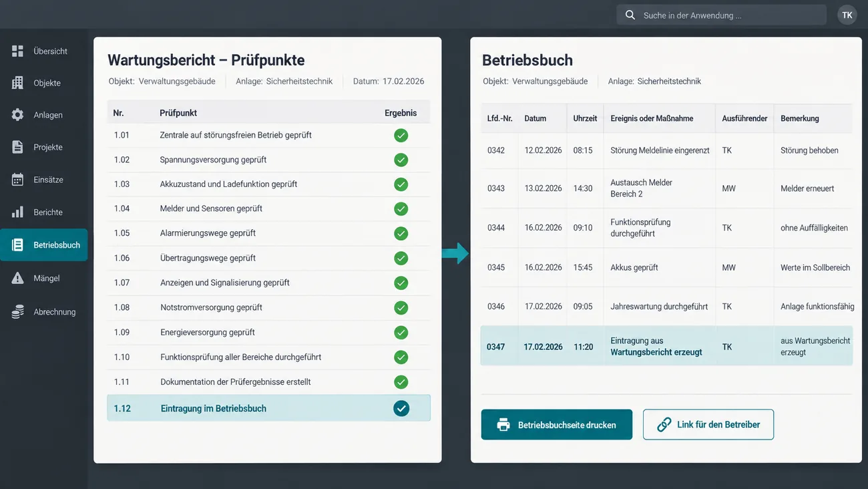Toggle the check mark for Spannungsversorgung geprüft
The height and width of the screenshot is (489, 868).
pyautogui.click(x=401, y=160)
